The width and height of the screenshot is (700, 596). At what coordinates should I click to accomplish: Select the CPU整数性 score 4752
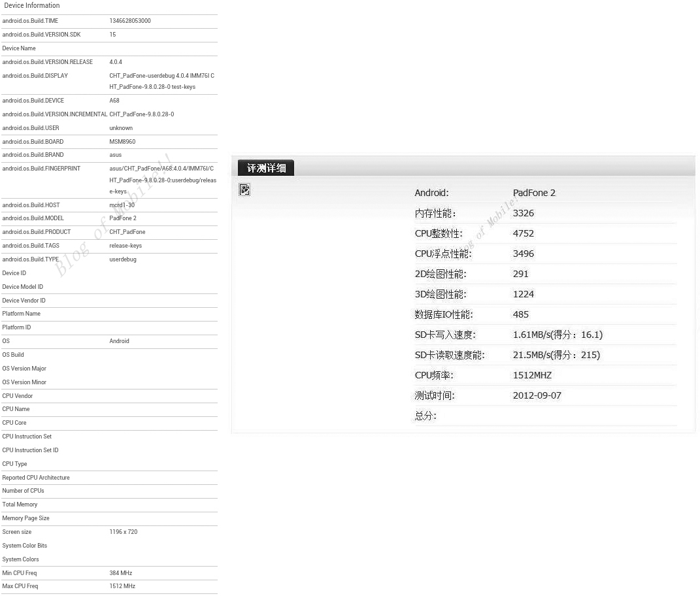coord(524,233)
